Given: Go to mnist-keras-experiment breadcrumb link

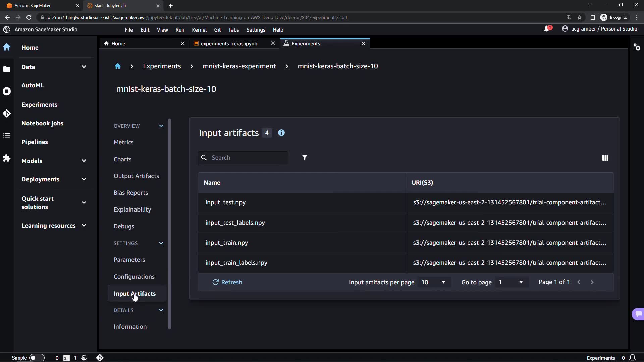Looking at the screenshot, I should 239,66.
